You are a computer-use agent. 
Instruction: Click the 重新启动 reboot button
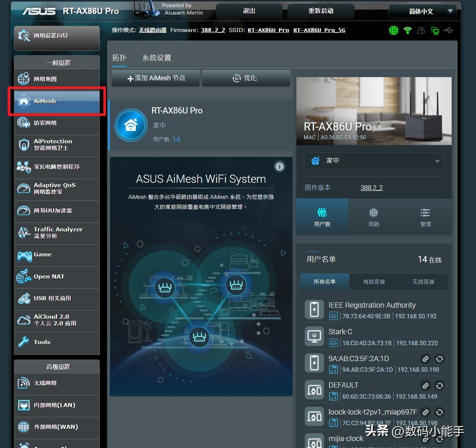(321, 11)
